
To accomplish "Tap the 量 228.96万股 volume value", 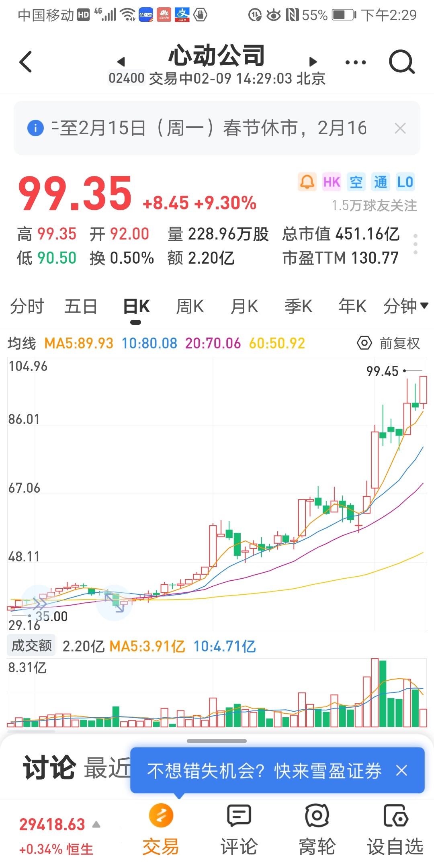I will point(218,234).
